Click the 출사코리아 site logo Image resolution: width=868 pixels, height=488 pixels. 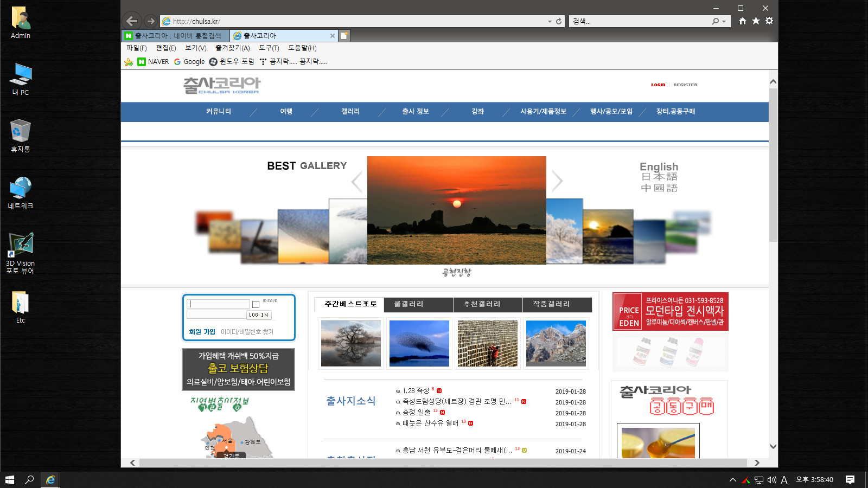click(222, 85)
